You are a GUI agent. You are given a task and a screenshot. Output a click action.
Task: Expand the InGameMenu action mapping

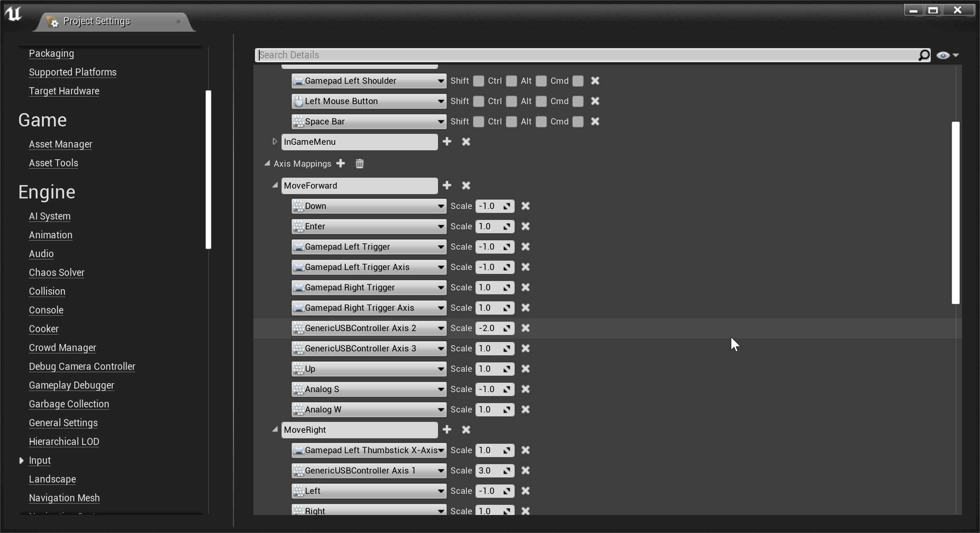coord(275,142)
